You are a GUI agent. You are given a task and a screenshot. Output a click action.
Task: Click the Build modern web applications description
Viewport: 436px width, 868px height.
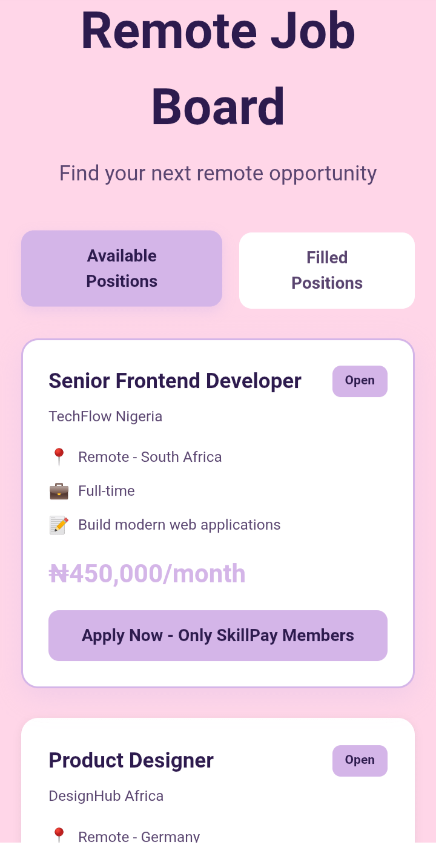pyautogui.click(x=179, y=525)
